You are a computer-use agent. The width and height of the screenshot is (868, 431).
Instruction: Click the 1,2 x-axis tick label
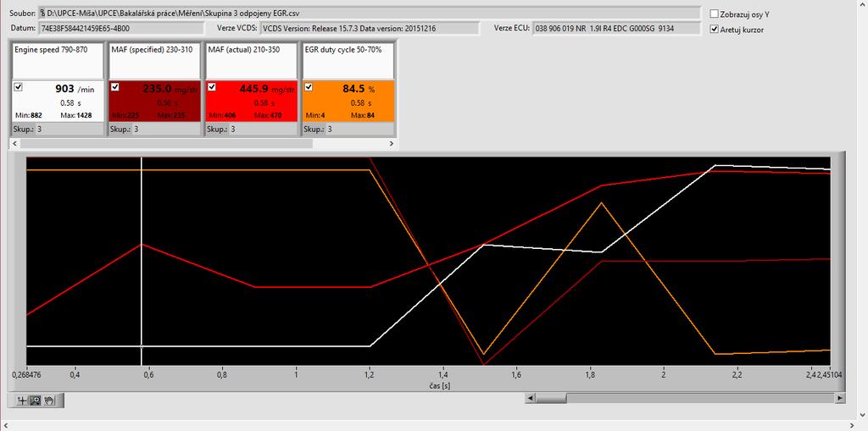coord(370,374)
